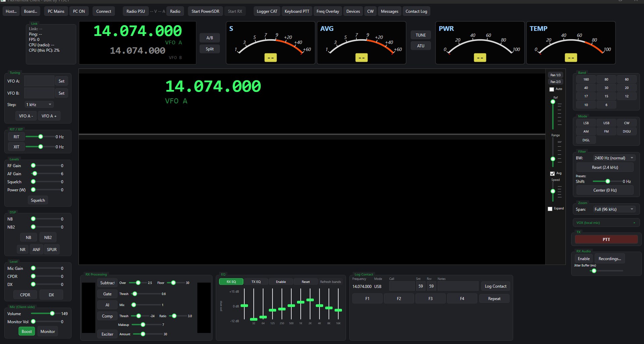Click the Call input field

(402, 286)
